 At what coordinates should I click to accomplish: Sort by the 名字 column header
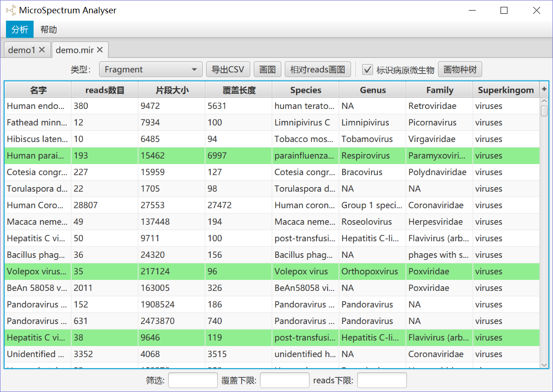(38, 90)
